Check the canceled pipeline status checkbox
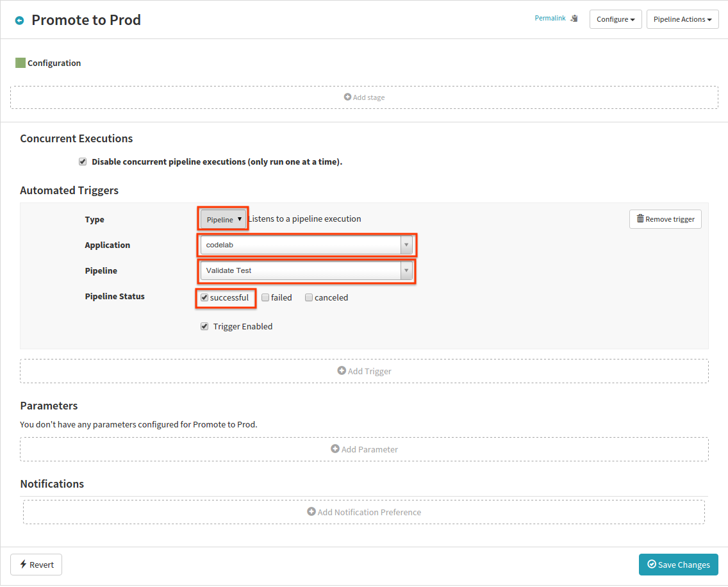 [x=309, y=297]
